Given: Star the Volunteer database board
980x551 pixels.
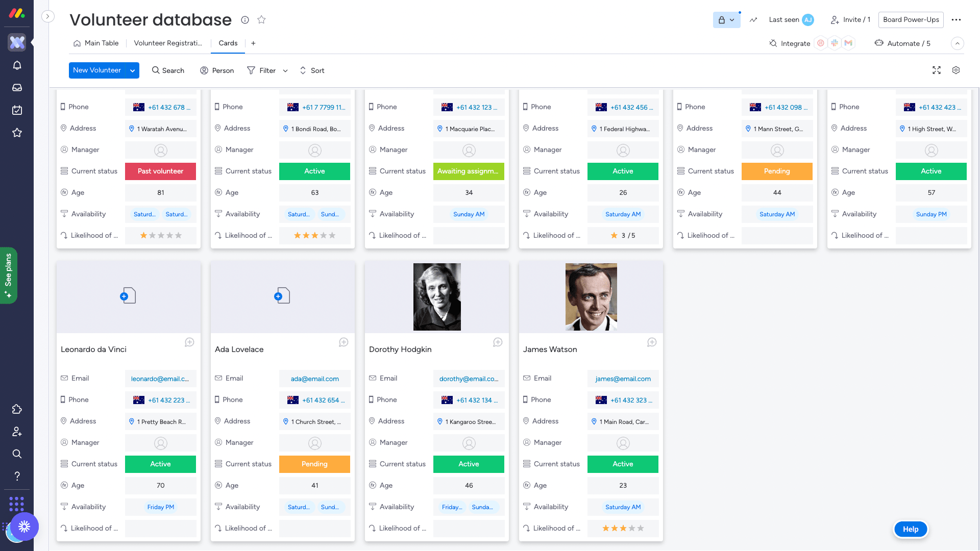Looking at the screenshot, I should click(261, 20).
